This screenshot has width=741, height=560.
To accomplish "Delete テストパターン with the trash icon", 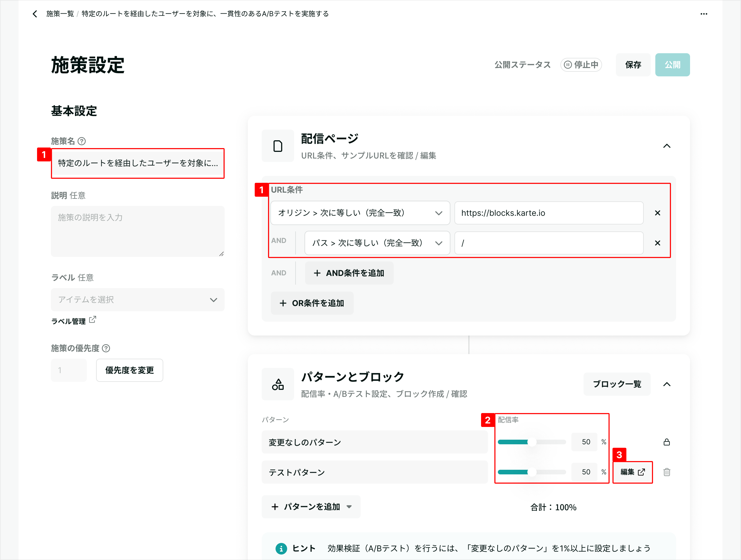I will coord(667,472).
